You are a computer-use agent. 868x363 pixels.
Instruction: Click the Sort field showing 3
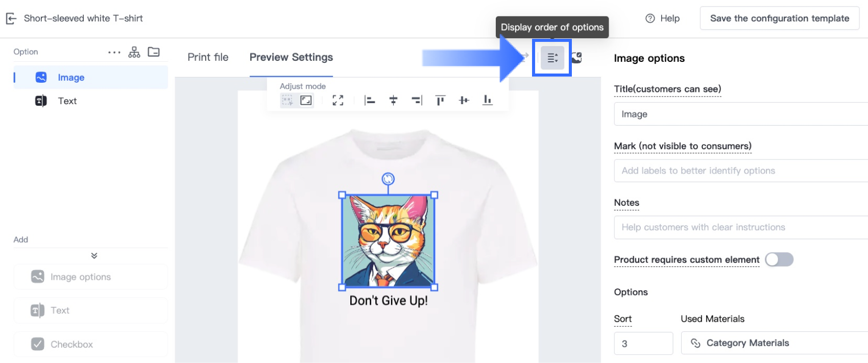643,343
